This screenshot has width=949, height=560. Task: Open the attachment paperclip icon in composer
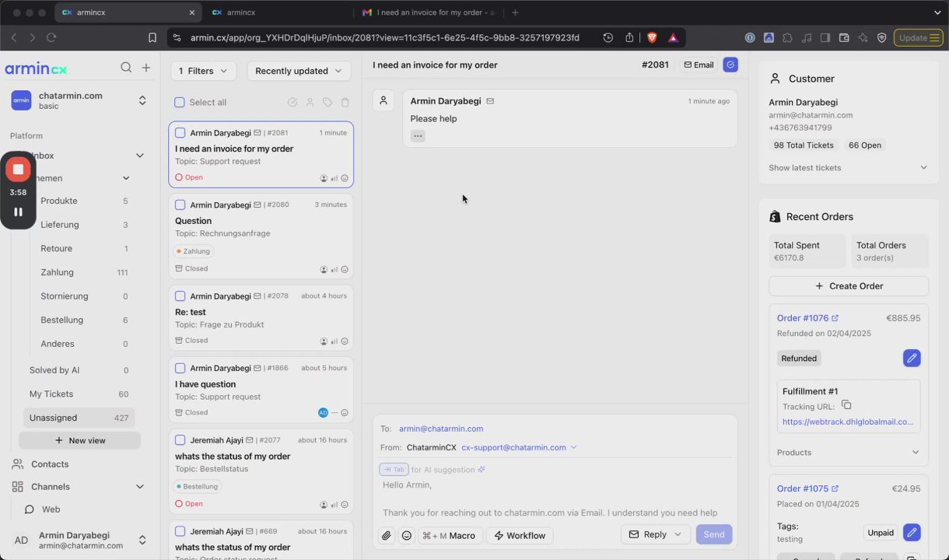point(387,535)
